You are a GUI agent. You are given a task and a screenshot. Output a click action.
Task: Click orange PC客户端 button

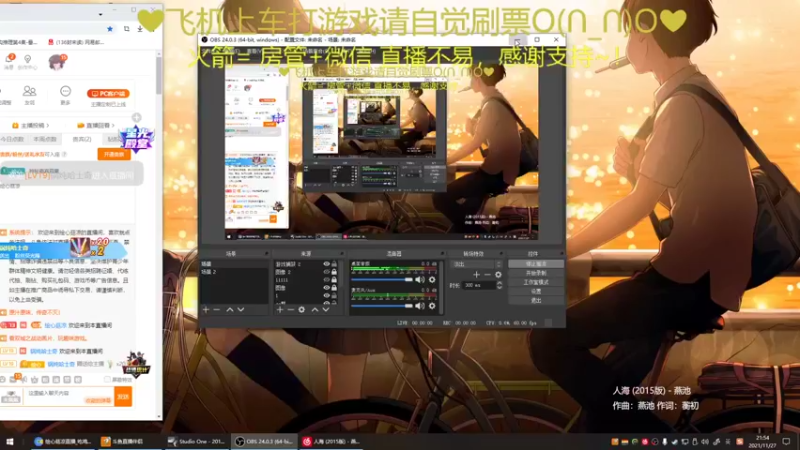pyautogui.click(x=108, y=94)
